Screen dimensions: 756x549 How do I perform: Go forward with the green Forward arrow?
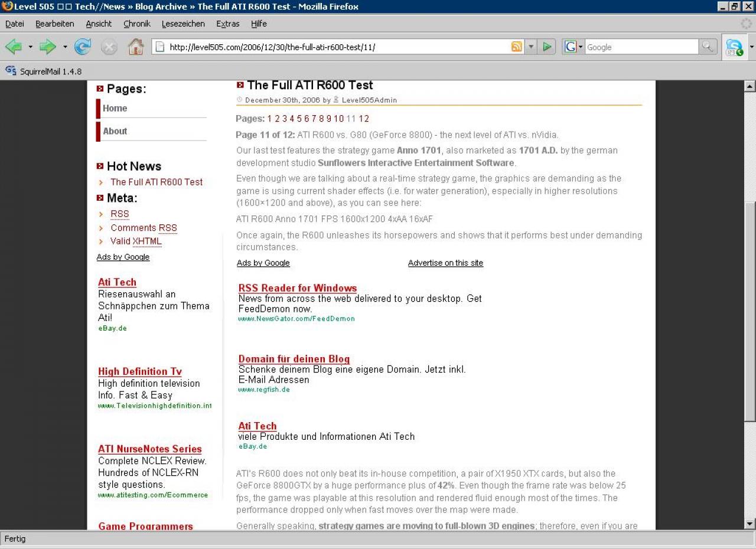tap(47, 47)
